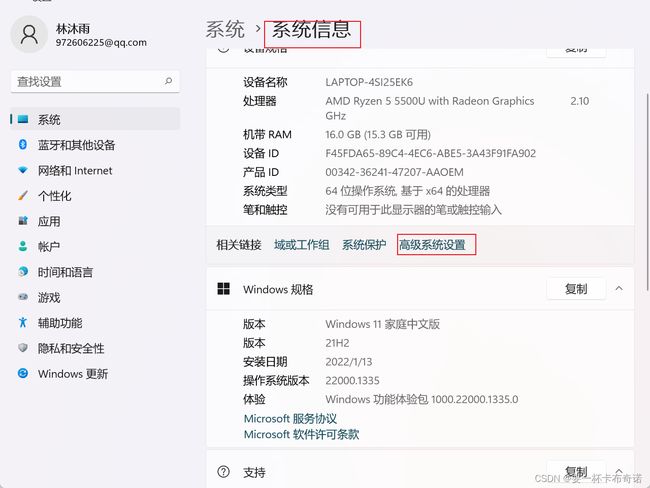Go to 个性化 settings
Image resolution: width=650 pixels, height=488 pixels.
(95, 195)
